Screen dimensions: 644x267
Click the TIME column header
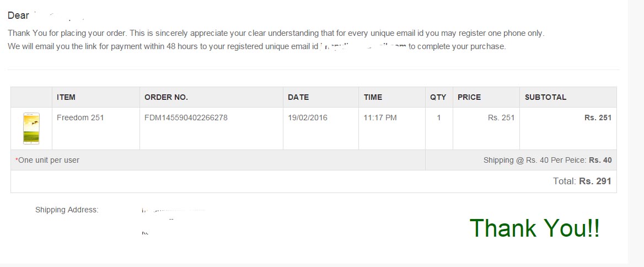[373, 97]
